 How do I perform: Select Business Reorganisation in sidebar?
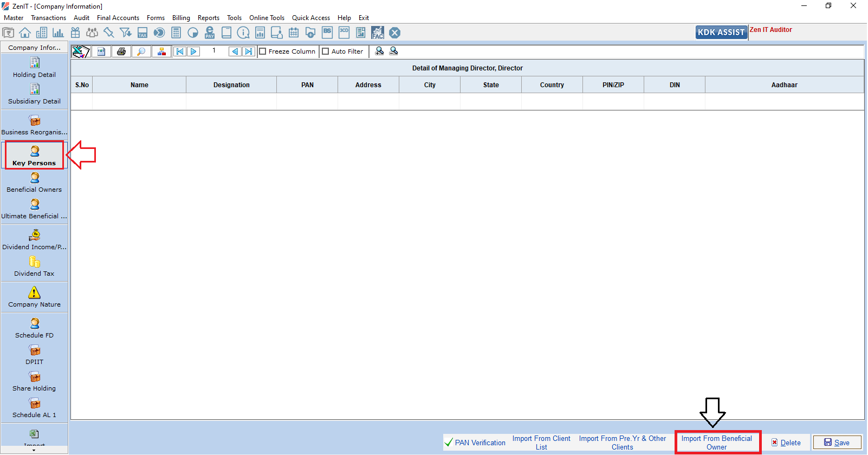pyautogui.click(x=34, y=125)
